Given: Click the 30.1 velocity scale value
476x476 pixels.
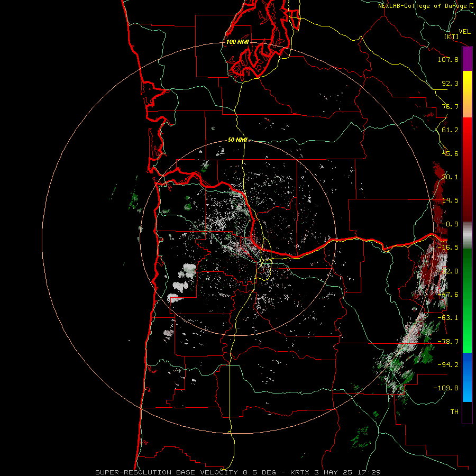Looking at the screenshot, I should (x=450, y=177).
